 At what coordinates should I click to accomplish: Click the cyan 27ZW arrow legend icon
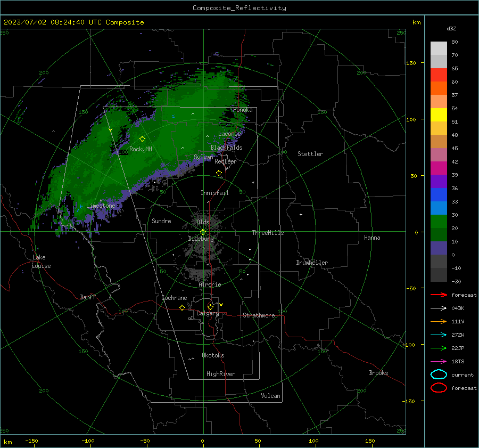click(x=439, y=335)
